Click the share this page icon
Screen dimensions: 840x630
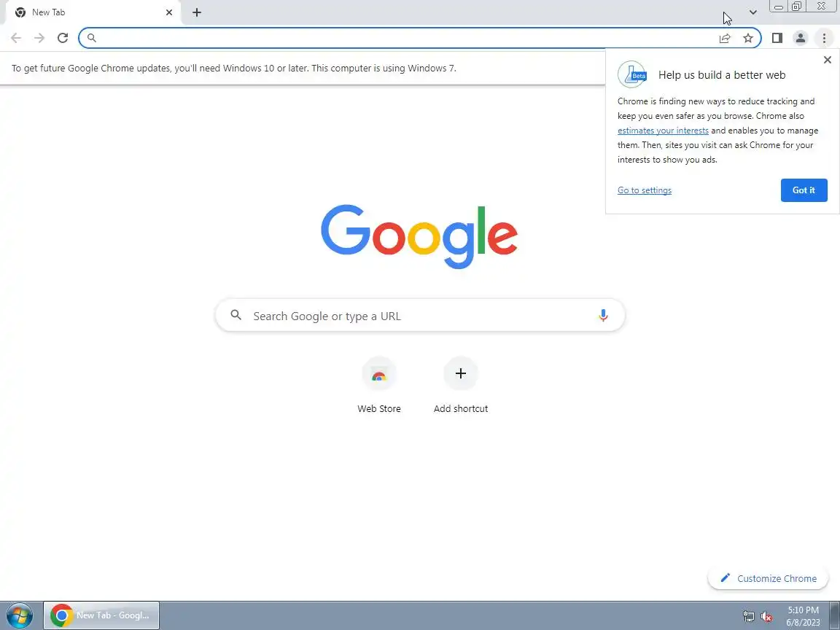tap(725, 38)
